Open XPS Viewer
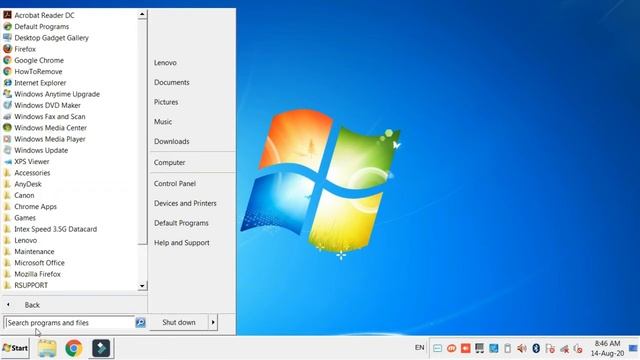The height and width of the screenshot is (360, 640). [x=26, y=162]
